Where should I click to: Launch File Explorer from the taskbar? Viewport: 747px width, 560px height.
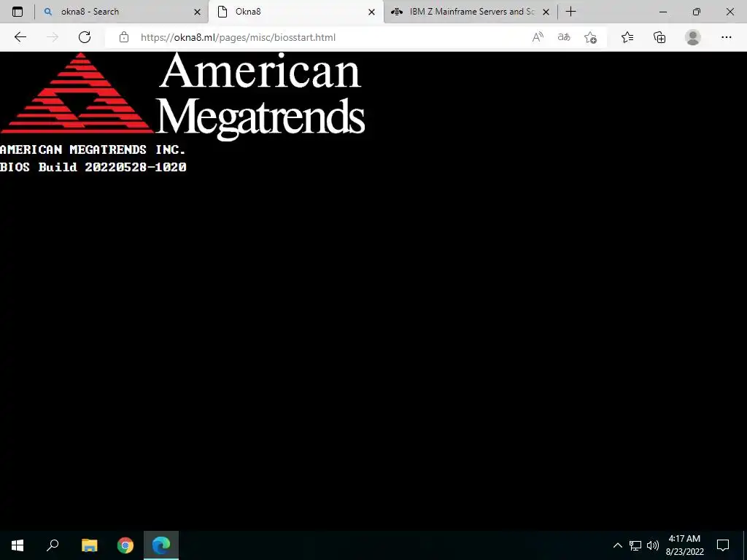coord(89,545)
